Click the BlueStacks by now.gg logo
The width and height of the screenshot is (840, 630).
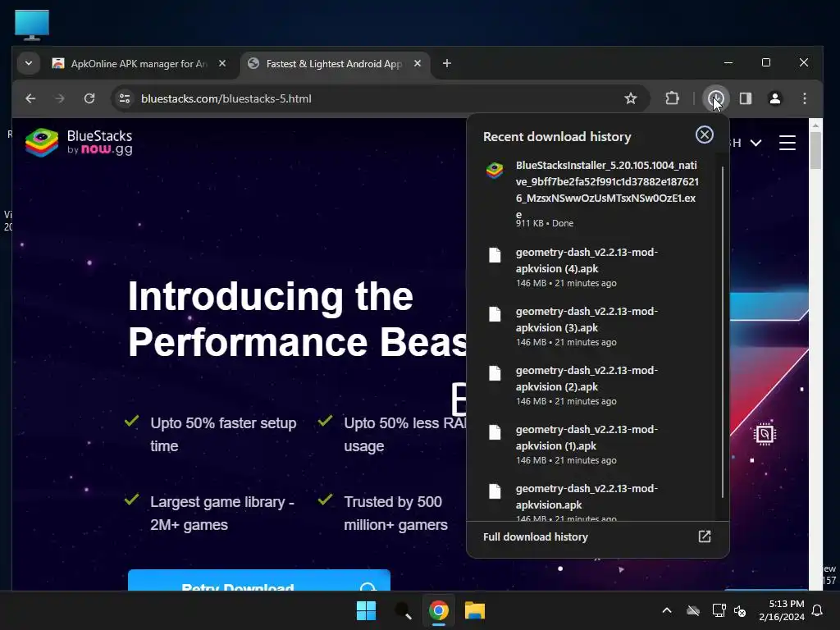(79, 143)
